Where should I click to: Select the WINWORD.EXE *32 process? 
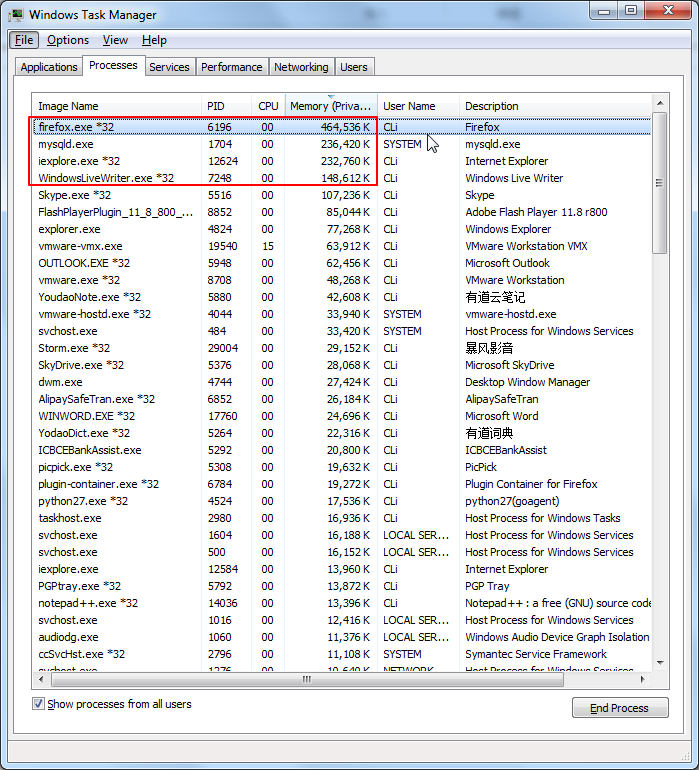point(342,416)
